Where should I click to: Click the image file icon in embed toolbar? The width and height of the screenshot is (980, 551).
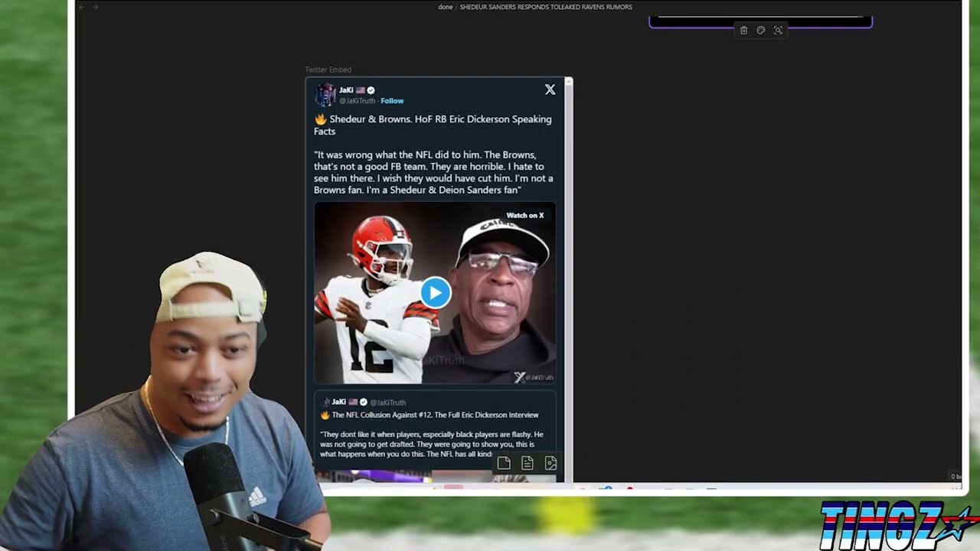(550, 463)
